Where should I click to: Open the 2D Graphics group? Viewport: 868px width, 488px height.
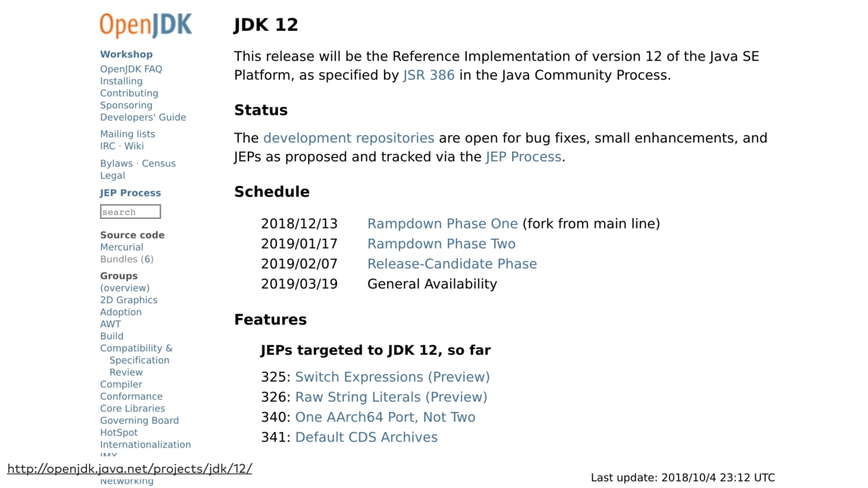[129, 300]
